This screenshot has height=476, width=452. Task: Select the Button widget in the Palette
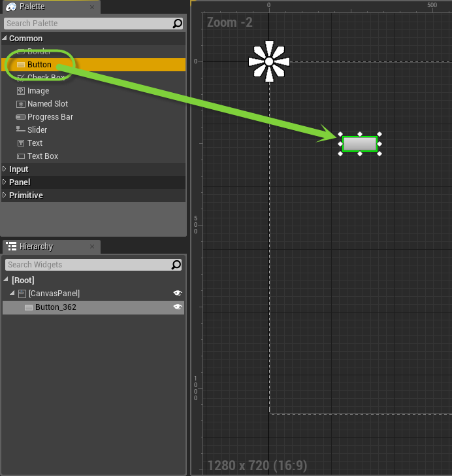point(93,65)
